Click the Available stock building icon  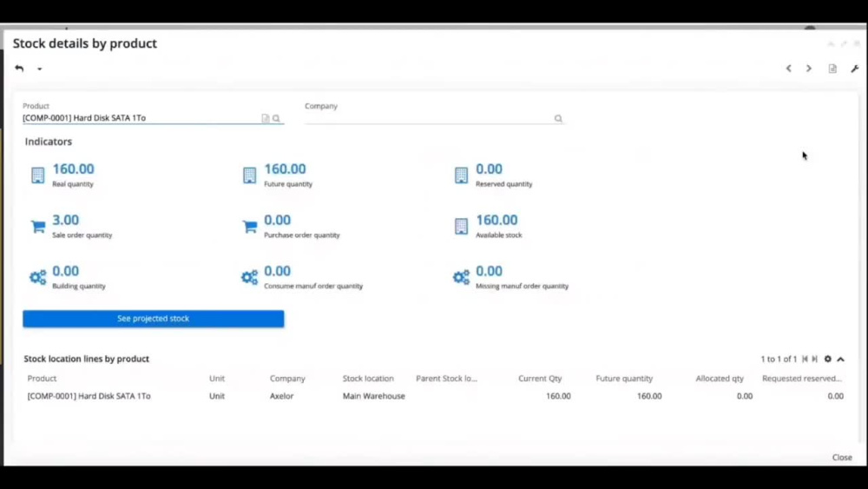[x=461, y=226]
